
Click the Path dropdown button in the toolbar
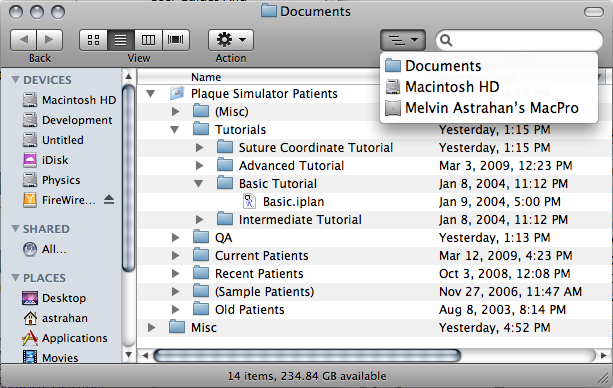coord(403,40)
